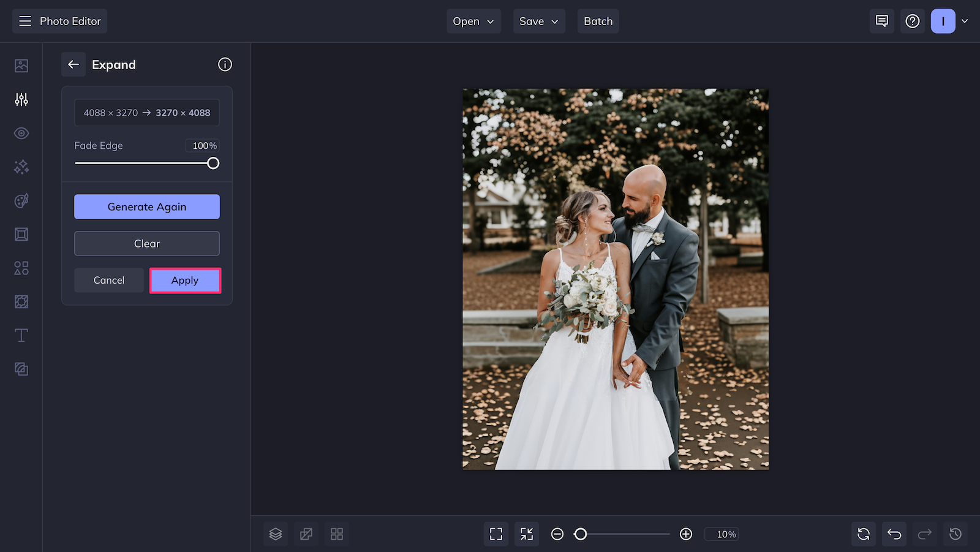The width and height of the screenshot is (980, 552).
Task: Open Effects with the sparkles icon
Action: (21, 167)
